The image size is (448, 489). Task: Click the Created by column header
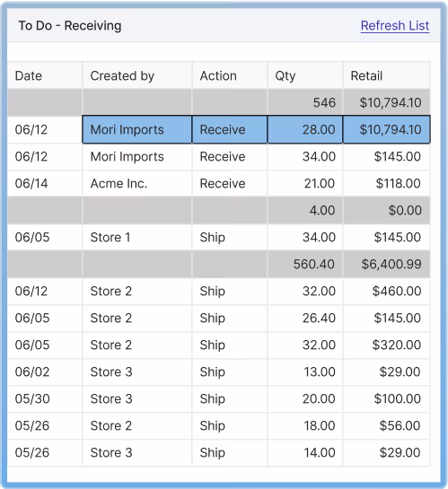click(x=137, y=75)
